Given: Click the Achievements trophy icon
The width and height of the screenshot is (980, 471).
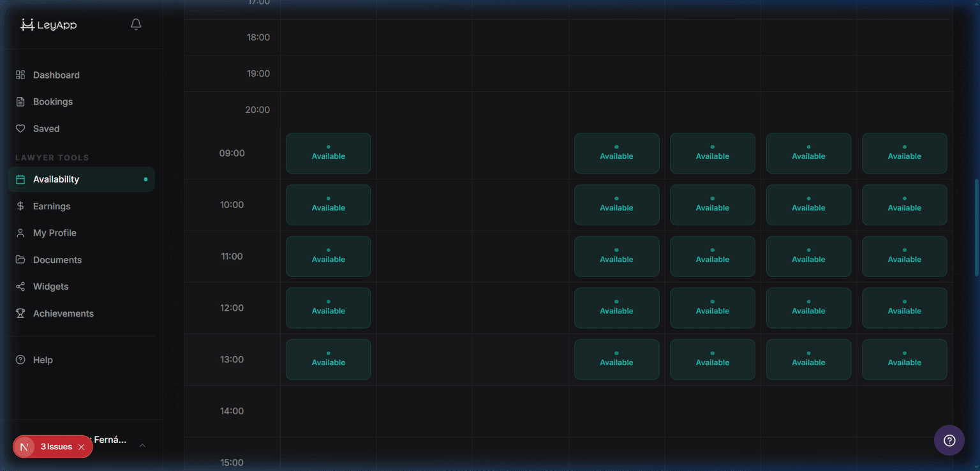Looking at the screenshot, I should tap(20, 313).
